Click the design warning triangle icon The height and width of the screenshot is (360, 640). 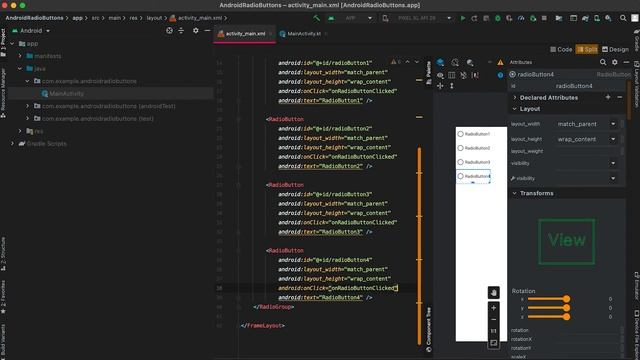point(500,62)
